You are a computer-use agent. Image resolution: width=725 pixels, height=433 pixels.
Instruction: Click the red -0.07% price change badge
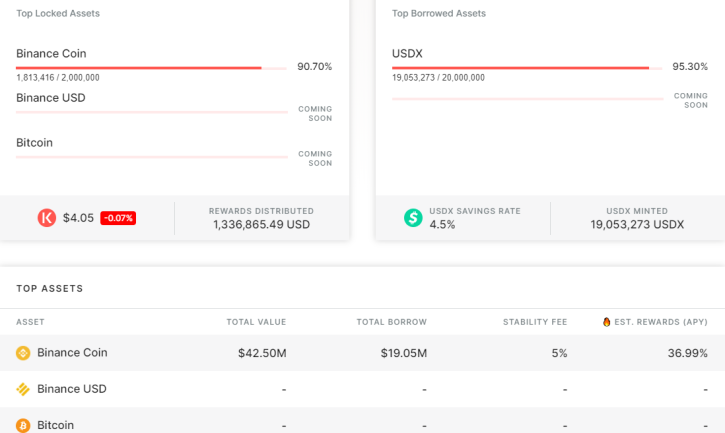118,218
